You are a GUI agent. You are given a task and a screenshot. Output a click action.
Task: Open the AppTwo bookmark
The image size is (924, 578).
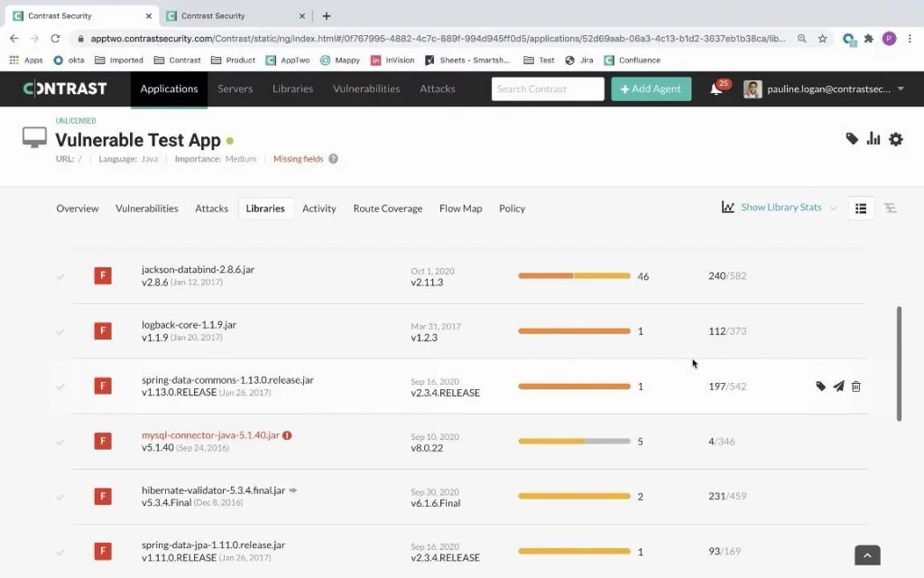click(x=288, y=61)
